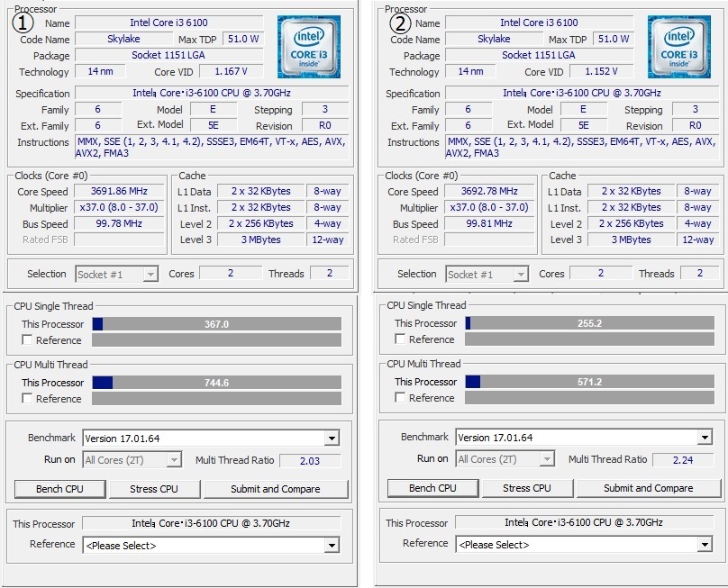This screenshot has height=588, width=728.
Task: Click the Threads count field in the right panel
Action: point(700,274)
